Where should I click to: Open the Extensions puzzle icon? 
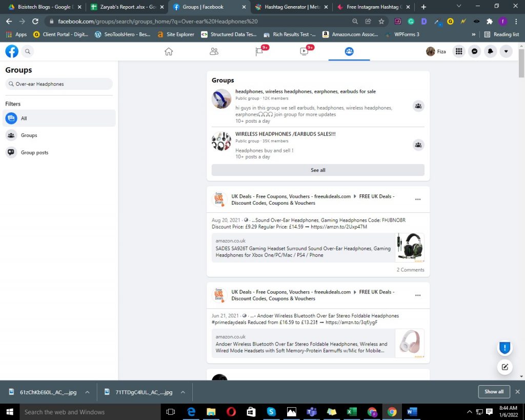(490, 22)
